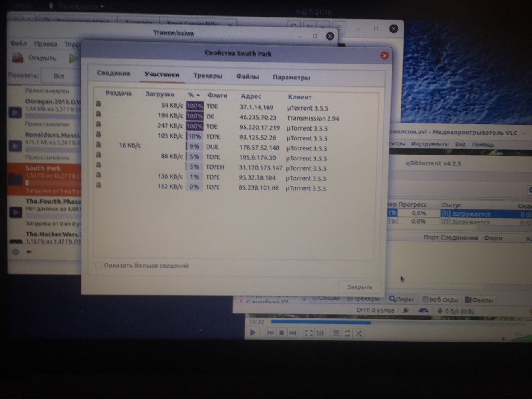Click Статус column header in qBittorrent

click(x=452, y=205)
